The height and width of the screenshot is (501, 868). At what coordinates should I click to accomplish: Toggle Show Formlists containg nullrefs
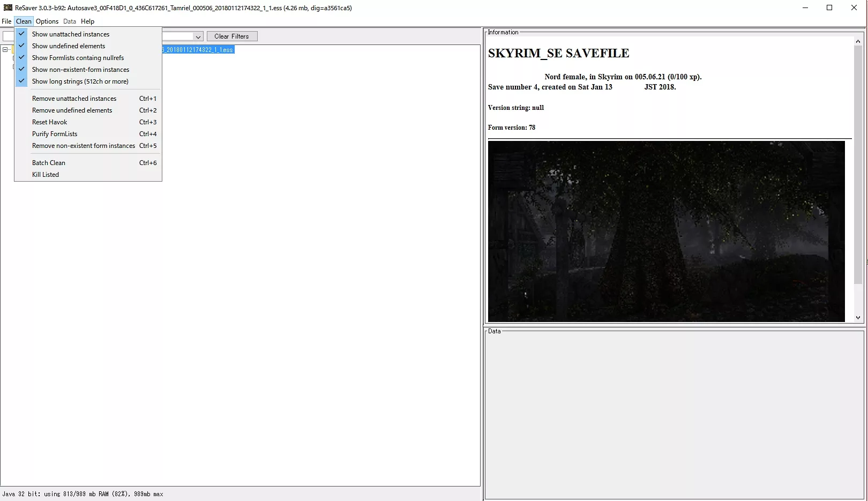point(88,58)
